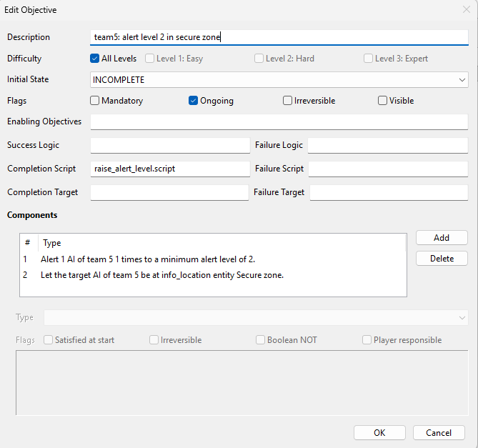This screenshot has height=448, width=478.
Task: Focus the Success Logic input
Action: click(x=170, y=146)
